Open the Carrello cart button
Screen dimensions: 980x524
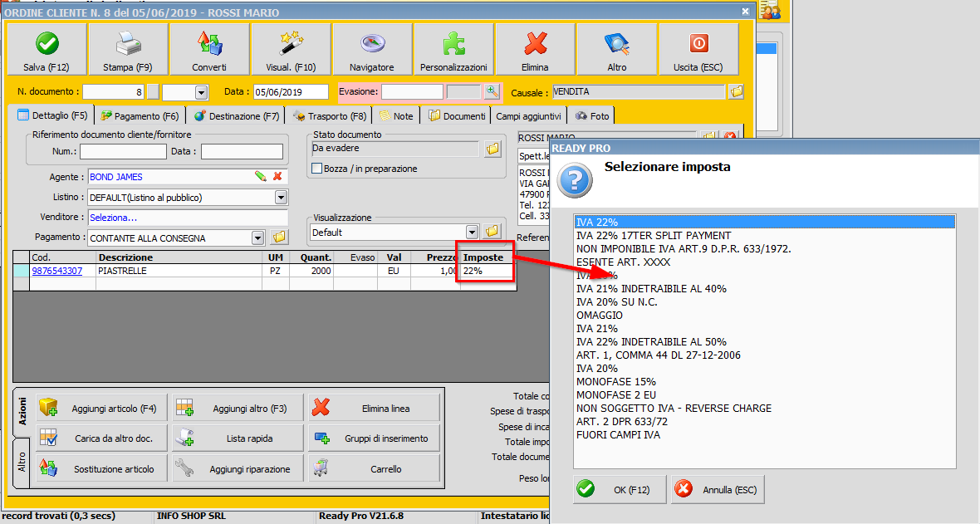tap(375, 468)
